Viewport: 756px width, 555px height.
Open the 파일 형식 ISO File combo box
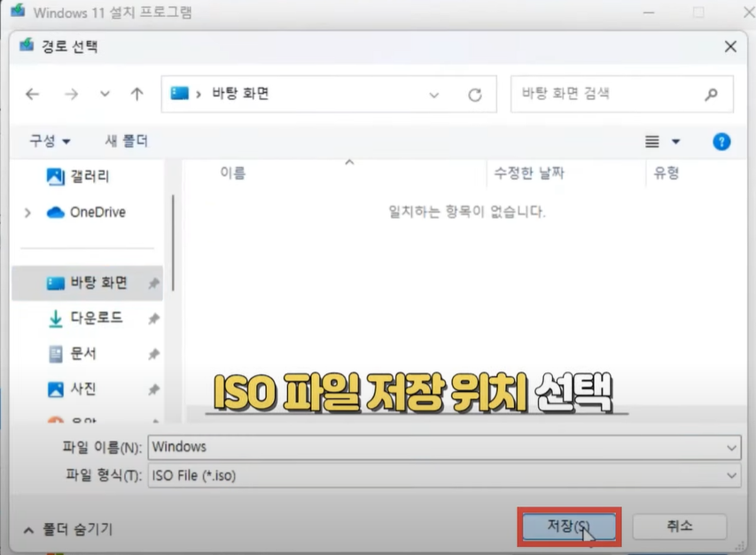click(444, 475)
